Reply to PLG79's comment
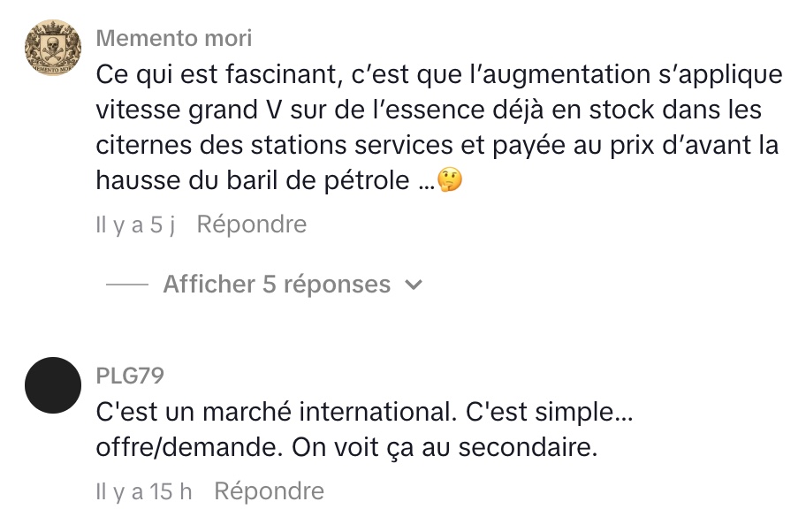 pyautogui.click(x=269, y=490)
